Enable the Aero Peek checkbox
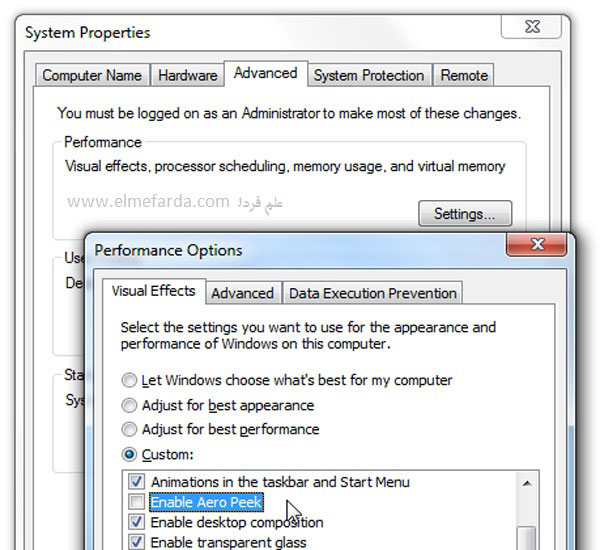 tap(137, 502)
